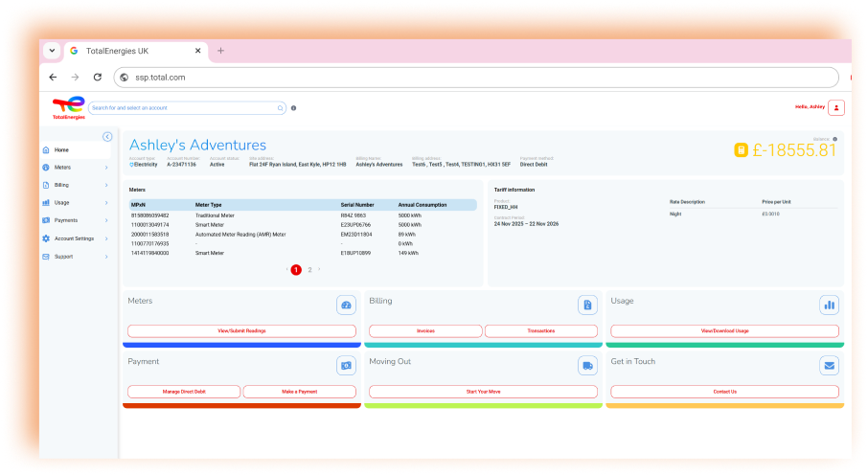
Task: Expand the Billing sidebar submenu chevron
Action: click(106, 185)
